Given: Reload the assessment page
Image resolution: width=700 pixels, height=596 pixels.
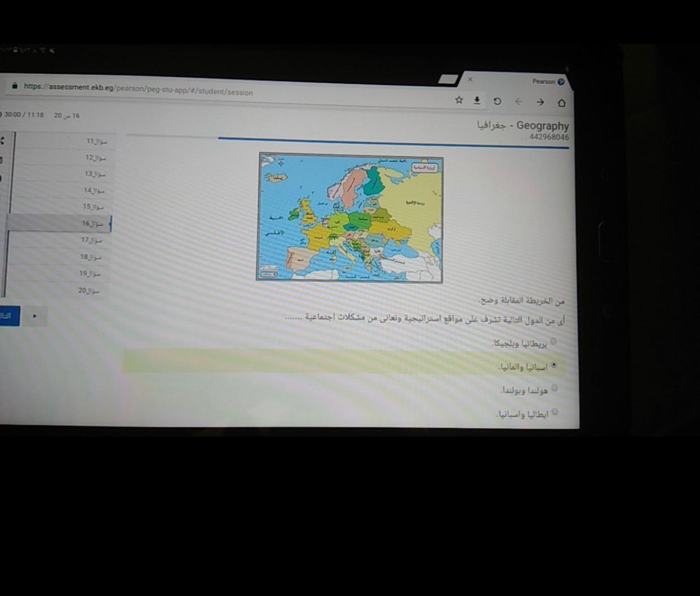Looking at the screenshot, I should pos(497,101).
